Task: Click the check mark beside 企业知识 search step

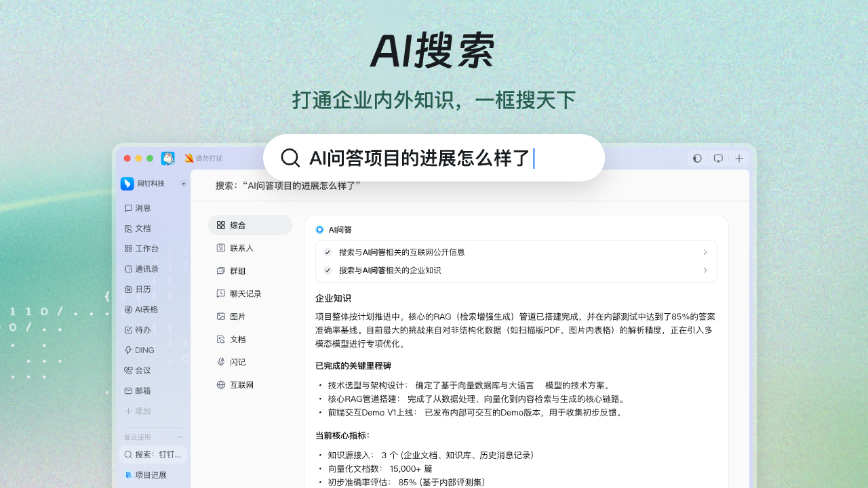Action: [x=328, y=270]
